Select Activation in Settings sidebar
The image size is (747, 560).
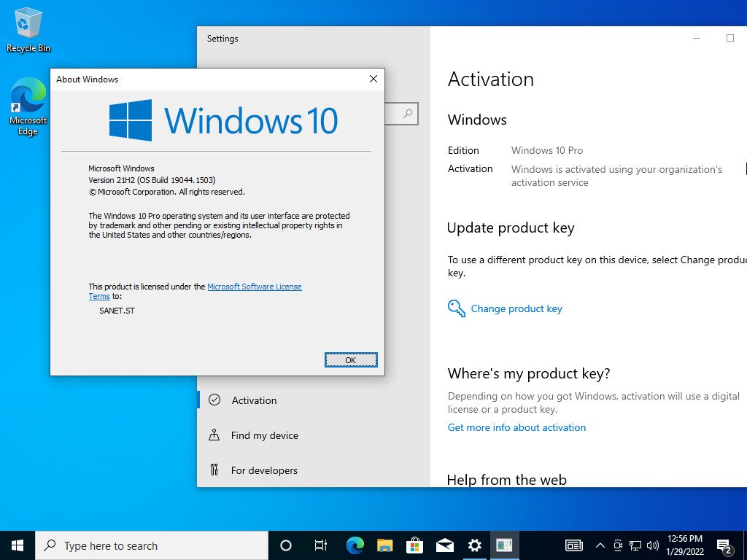point(314,400)
